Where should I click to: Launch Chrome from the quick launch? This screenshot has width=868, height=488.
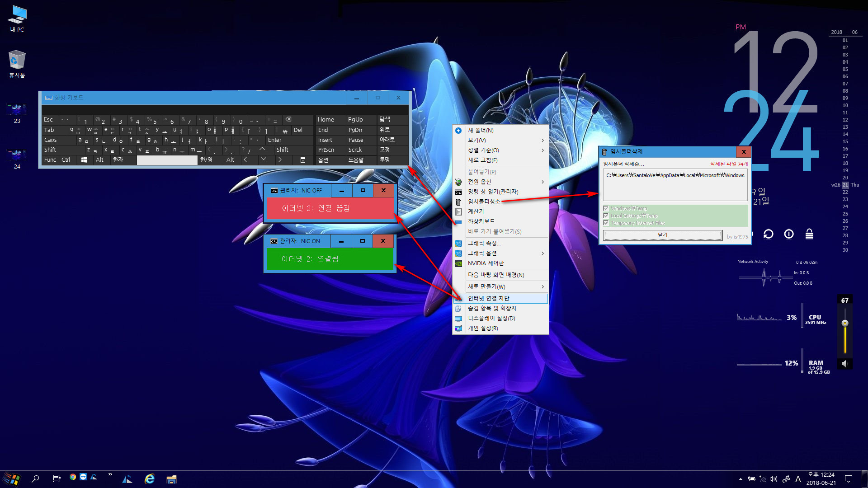(x=73, y=477)
